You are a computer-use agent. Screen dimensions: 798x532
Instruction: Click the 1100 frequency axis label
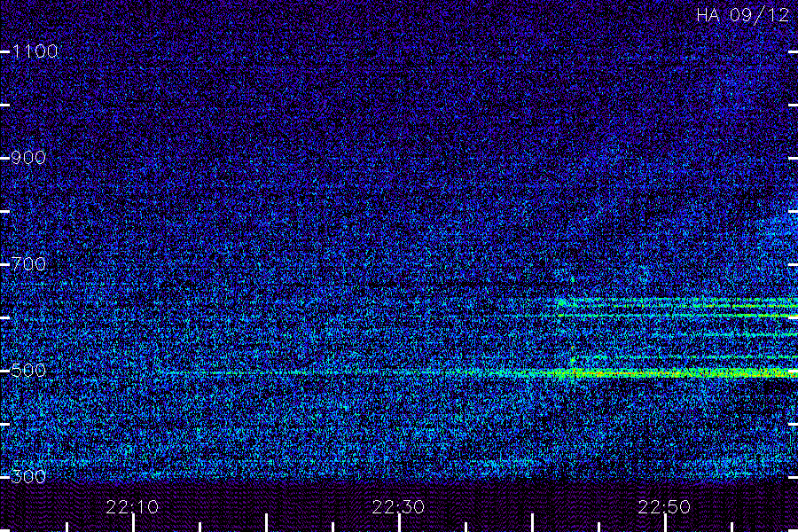coord(35,51)
